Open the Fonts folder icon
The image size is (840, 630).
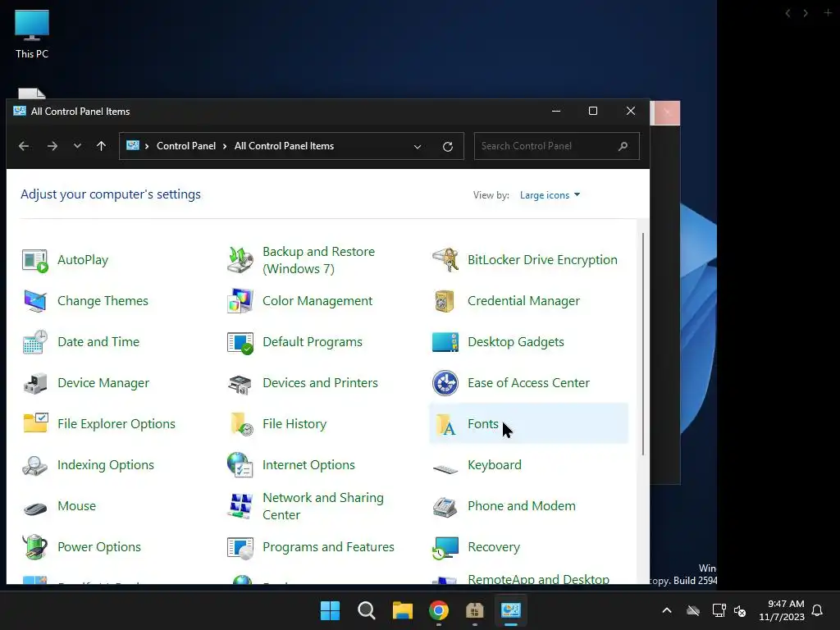445,424
